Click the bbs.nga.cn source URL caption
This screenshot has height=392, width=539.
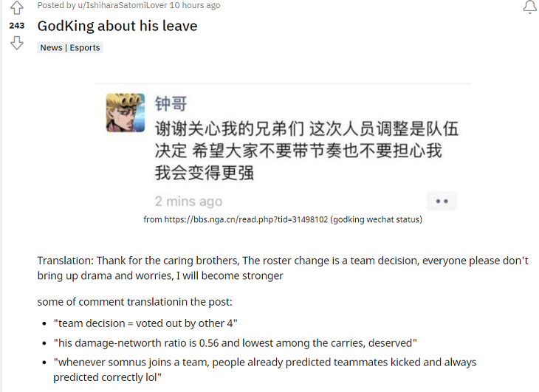click(283, 219)
